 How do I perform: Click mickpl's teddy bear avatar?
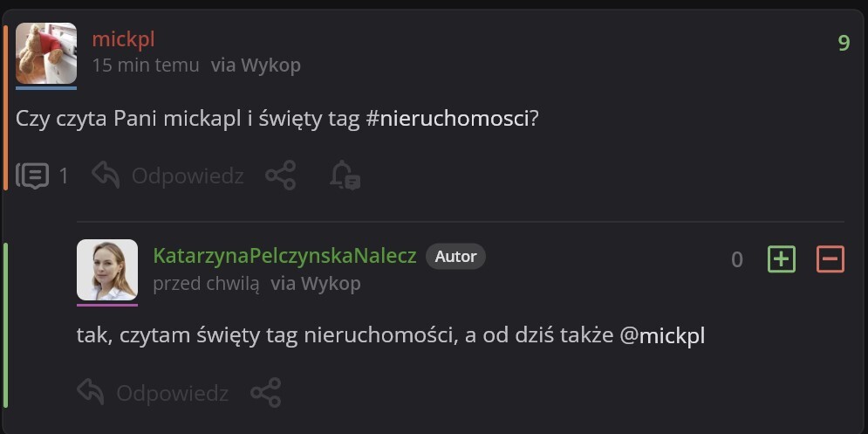click(x=46, y=53)
